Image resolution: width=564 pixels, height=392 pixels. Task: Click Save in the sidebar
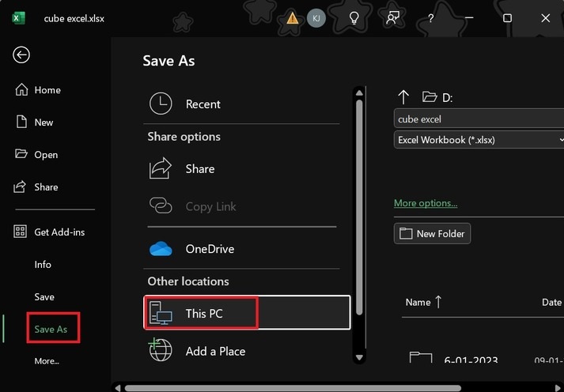[x=44, y=297]
